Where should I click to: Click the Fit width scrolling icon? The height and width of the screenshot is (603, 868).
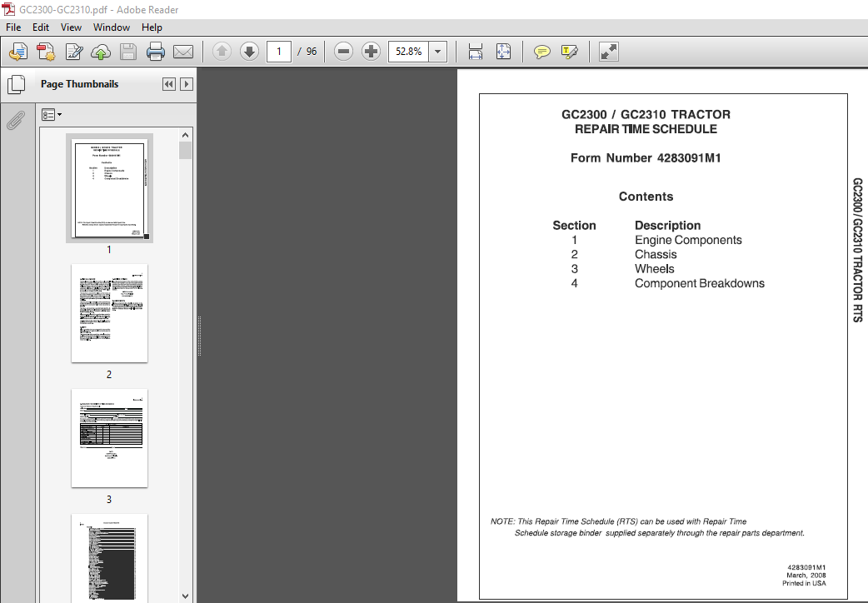tap(476, 52)
